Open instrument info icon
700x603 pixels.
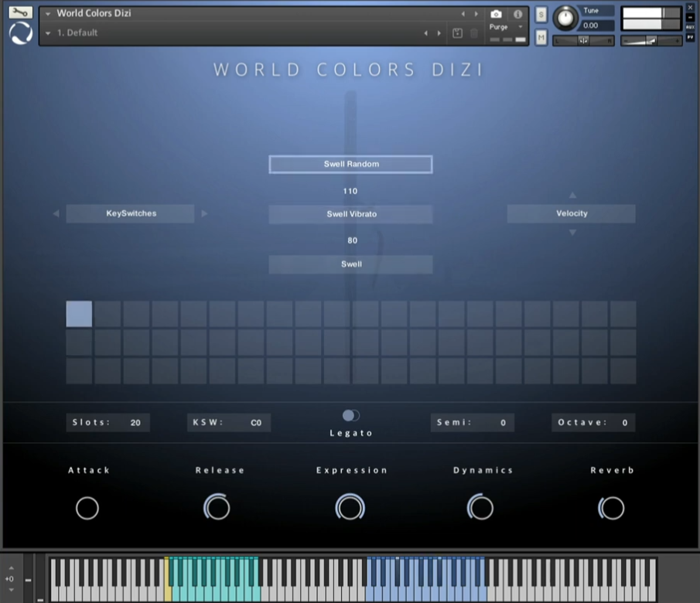click(x=517, y=14)
